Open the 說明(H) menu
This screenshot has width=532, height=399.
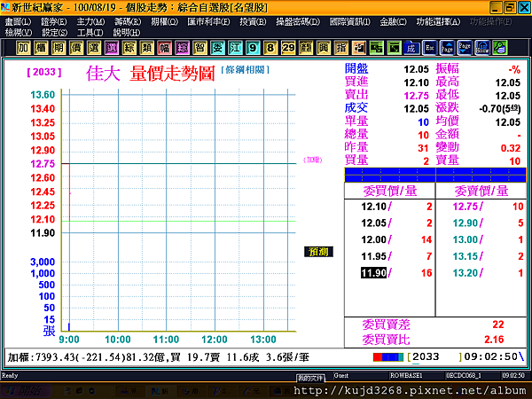(126, 33)
